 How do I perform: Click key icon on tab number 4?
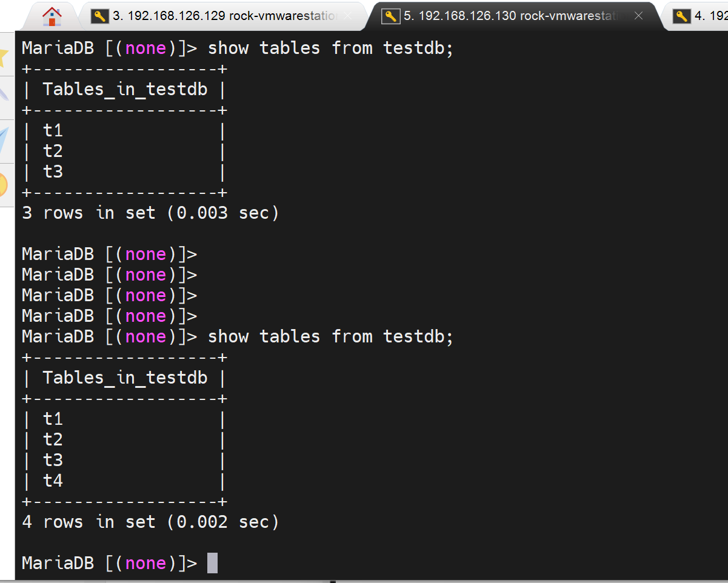pyautogui.click(x=683, y=16)
